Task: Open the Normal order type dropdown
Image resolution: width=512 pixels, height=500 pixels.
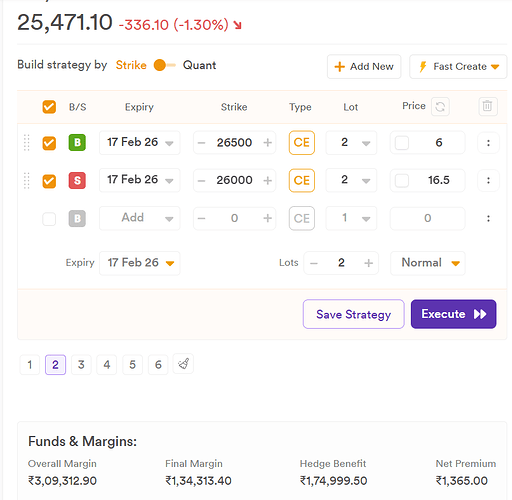Action: [428, 263]
